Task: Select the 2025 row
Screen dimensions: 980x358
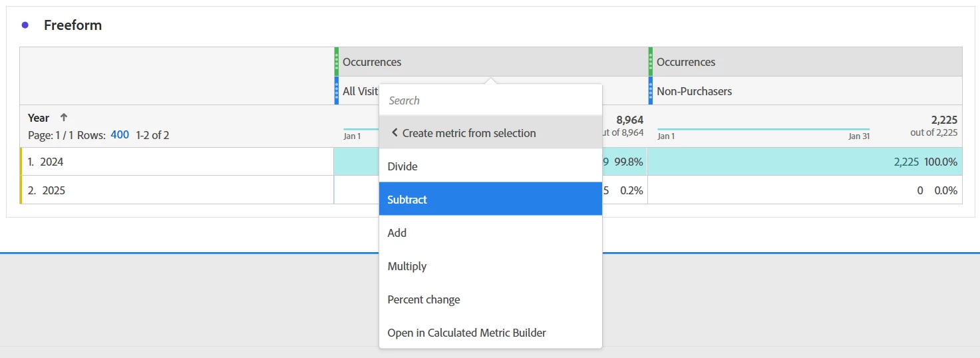Action: [x=53, y=190]
